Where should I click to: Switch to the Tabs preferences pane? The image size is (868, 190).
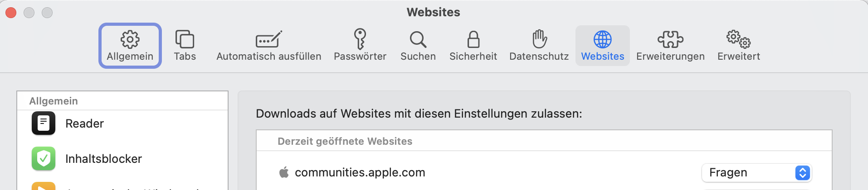coord(185,46)
